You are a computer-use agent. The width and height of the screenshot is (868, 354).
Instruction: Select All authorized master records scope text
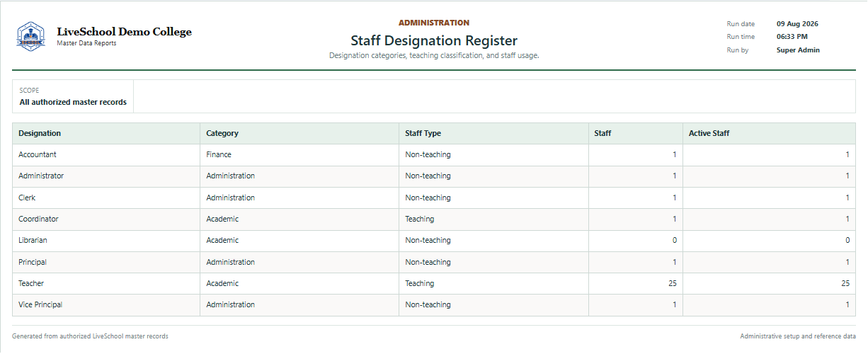[x=73, y=102]
